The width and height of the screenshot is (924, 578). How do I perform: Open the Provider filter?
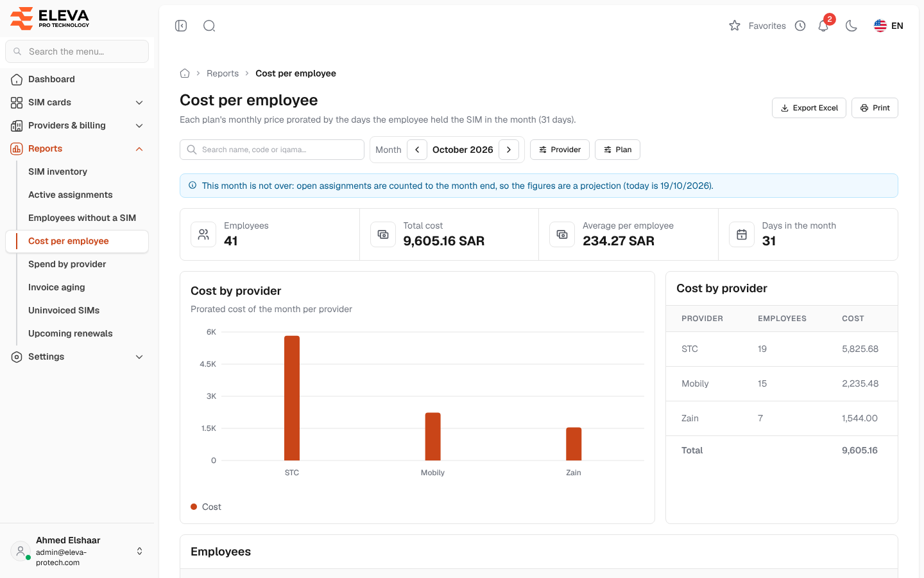(560, 150)
